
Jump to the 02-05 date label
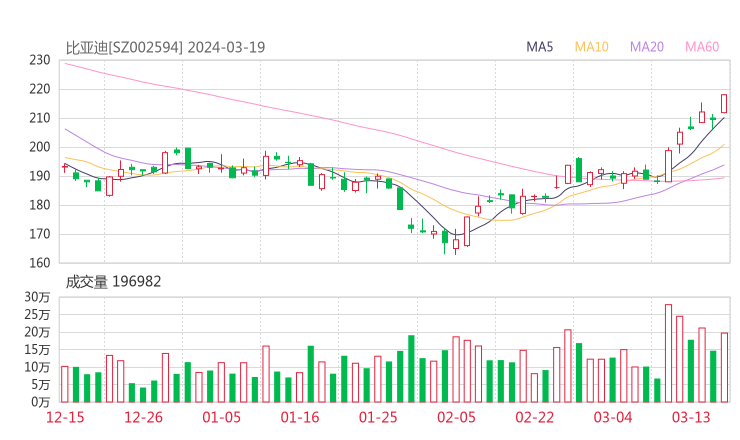[x=456, y=417]
